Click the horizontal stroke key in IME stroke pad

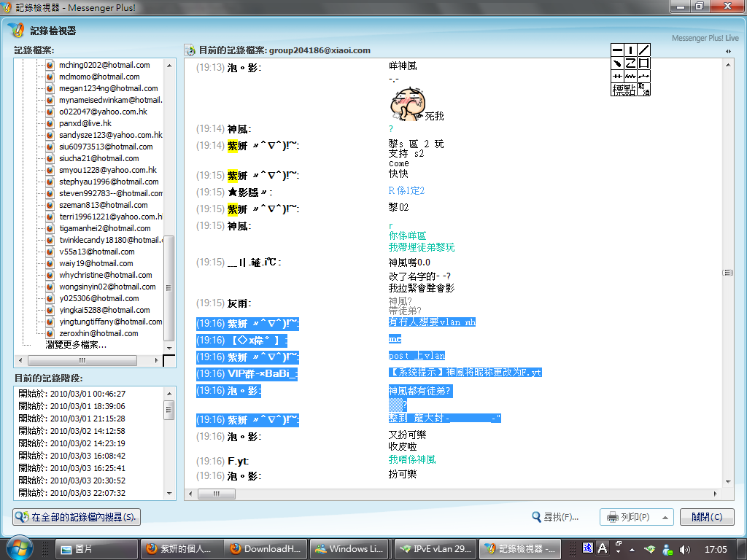pos(617,50)
